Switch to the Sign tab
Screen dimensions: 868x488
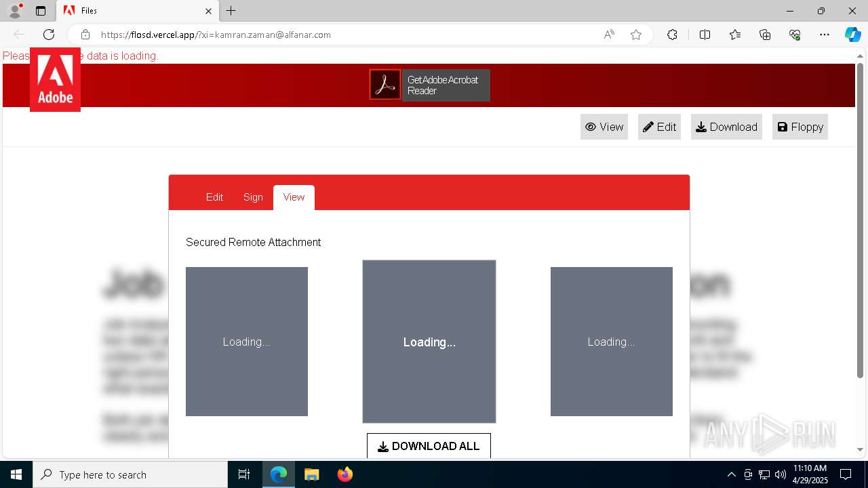point(253,197)
